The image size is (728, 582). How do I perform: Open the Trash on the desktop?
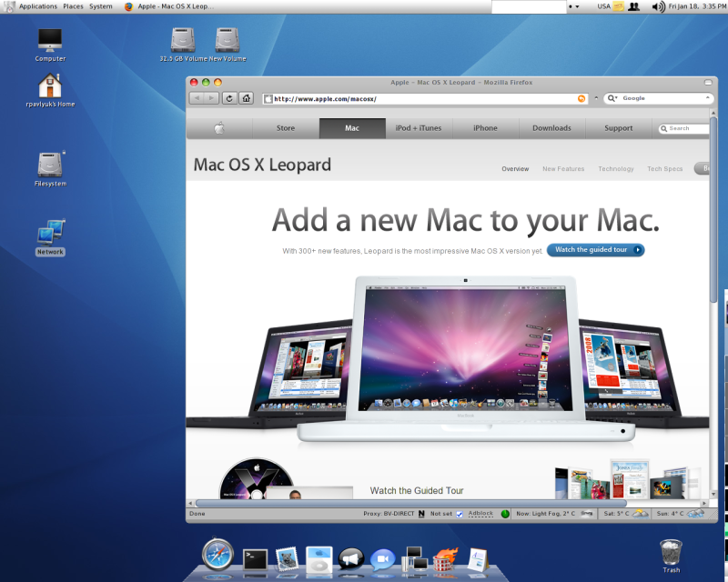pyautogui.click(x=672, y=556)
